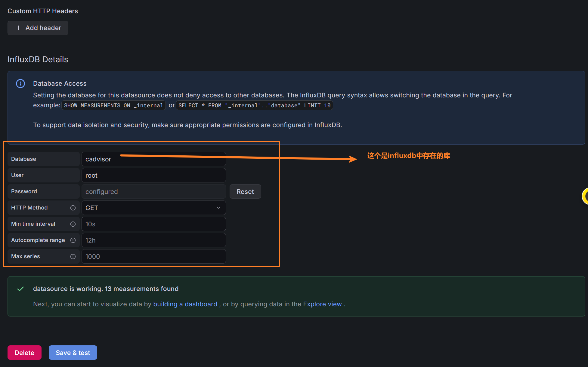Follow the building a dashboard link
Viewport: 588px width, 367px height.
click(x=185, y=304)
